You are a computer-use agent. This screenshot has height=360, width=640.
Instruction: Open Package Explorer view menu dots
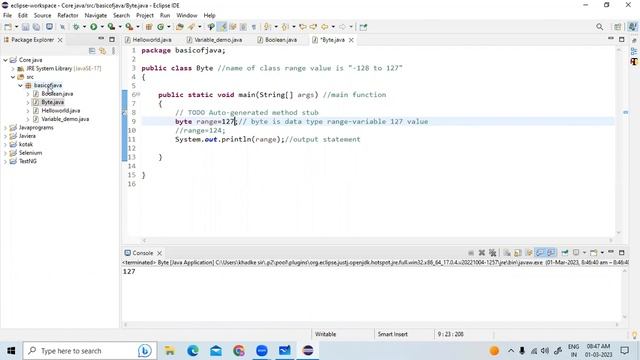(x=113, y=51)
